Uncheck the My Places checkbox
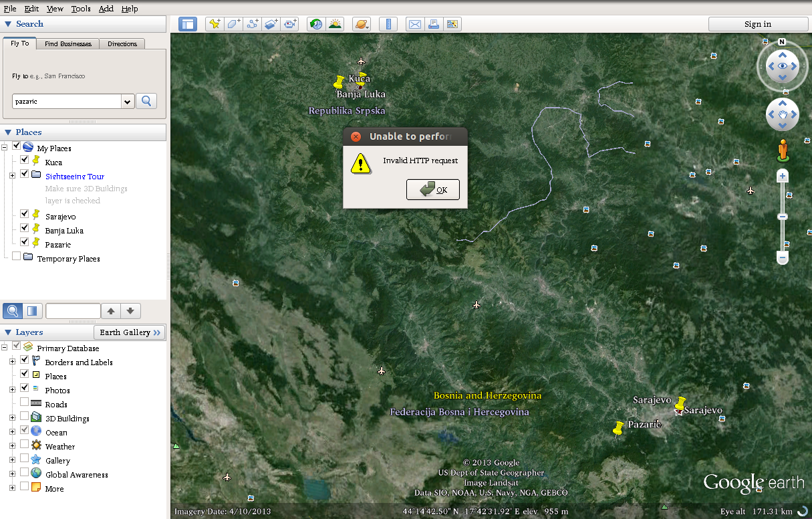This screenshot has height=519, width=812. [x=17, y=146]
